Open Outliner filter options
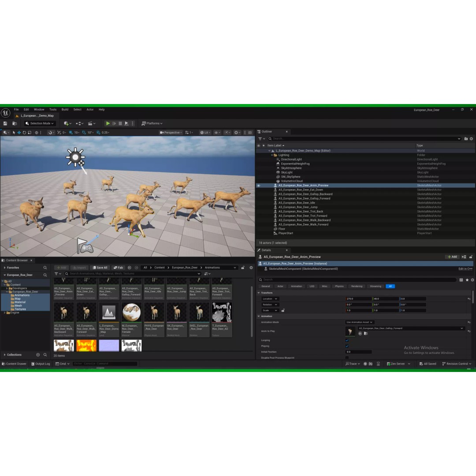Viewport: 476px width, 476px height. 261,139
